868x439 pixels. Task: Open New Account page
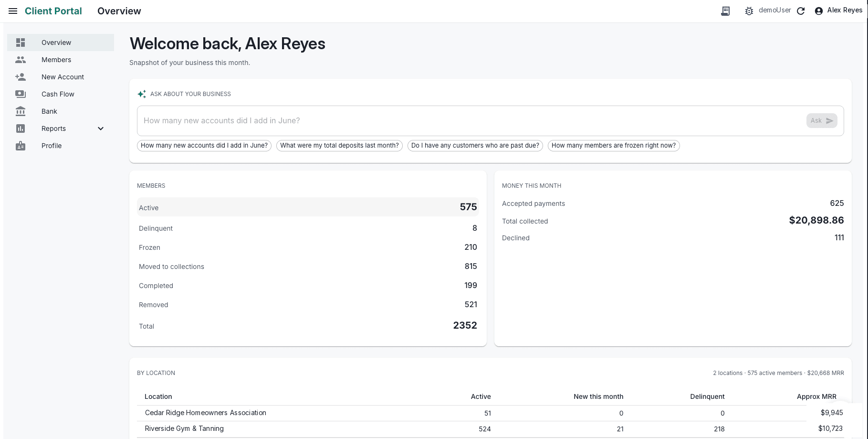(x=61, y=77)
